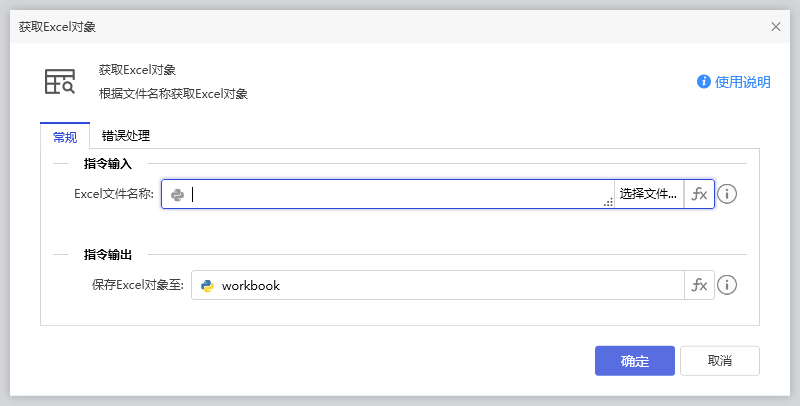Click the 获取Excel对象 title bar text
This screenshot has height=406, width=800.
tap(58, 27)
